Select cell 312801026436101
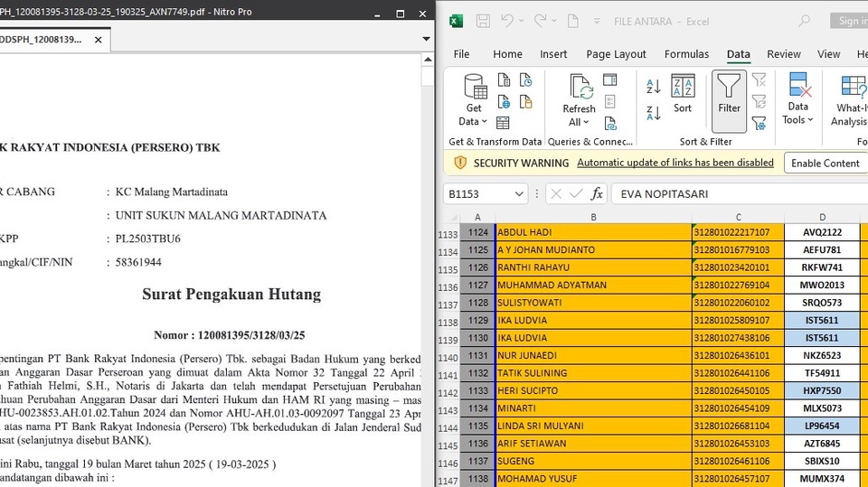The height and width of the screenshot is (487, 868). click(x=739, y=355)
